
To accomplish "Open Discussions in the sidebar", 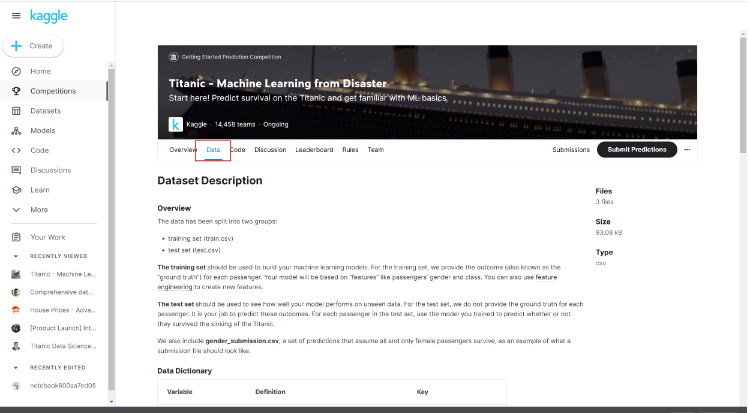I will [x=50, y=170].
